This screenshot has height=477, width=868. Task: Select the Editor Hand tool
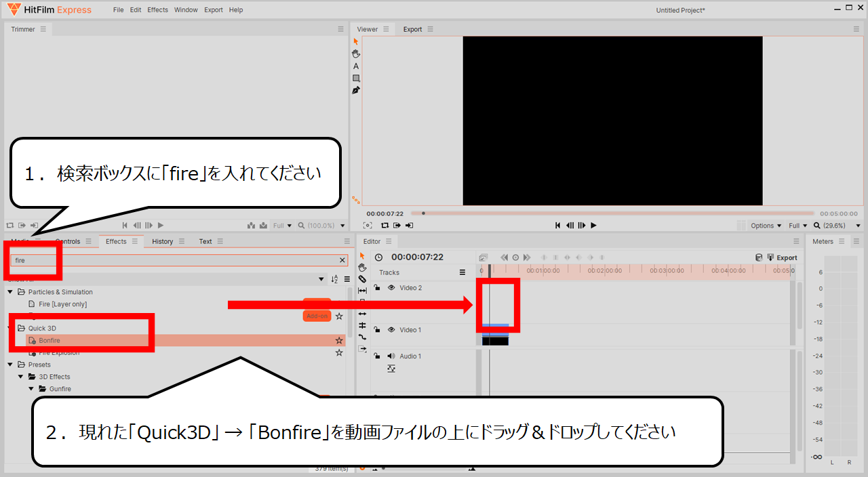(362, 267)
